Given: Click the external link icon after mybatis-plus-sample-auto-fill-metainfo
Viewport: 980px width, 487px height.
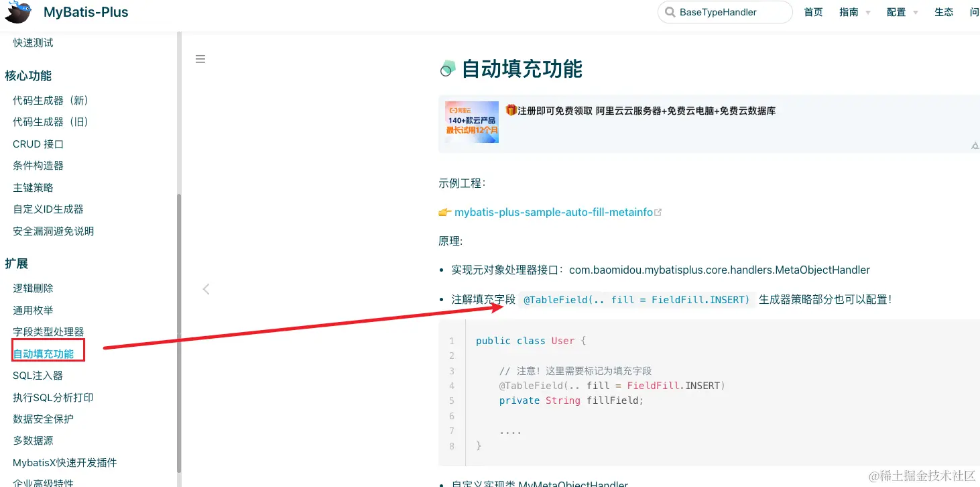Looking at the screenshot, I should (658, 212).
